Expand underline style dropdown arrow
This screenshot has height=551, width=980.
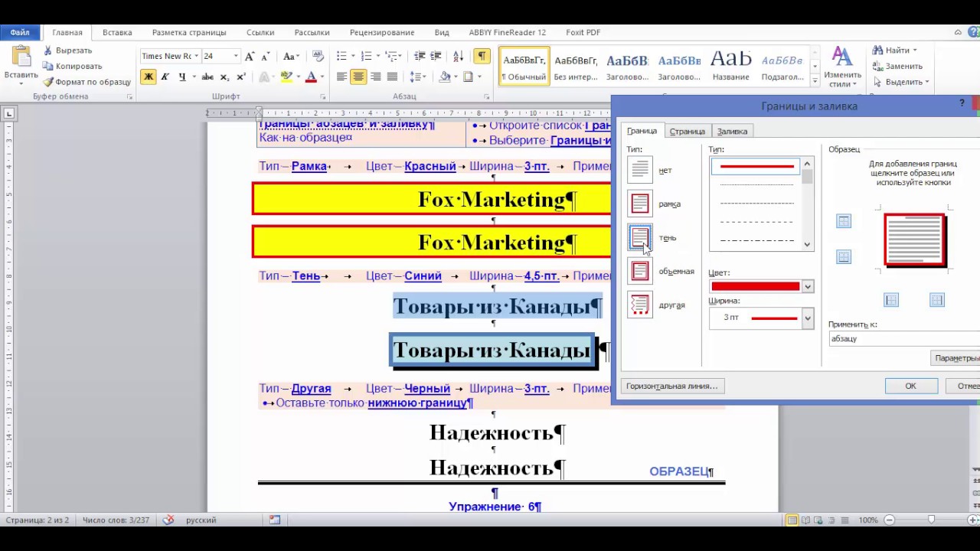[194, 77]
